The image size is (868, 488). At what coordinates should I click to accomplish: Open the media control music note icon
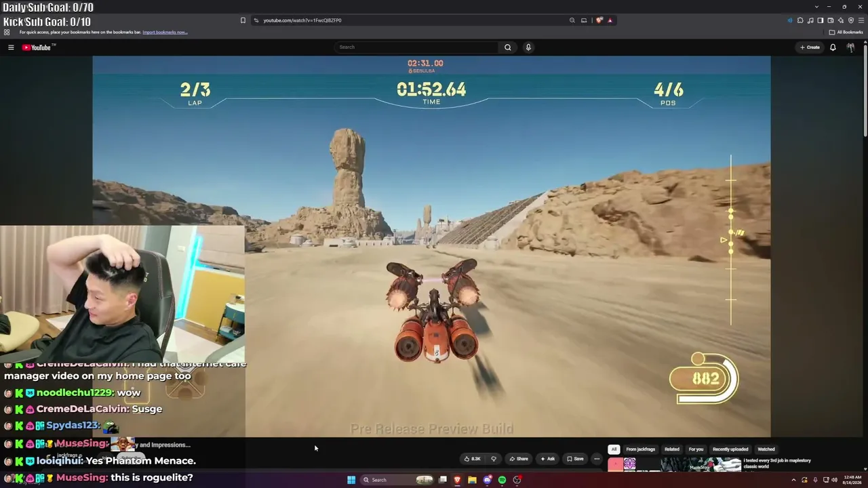pos(810,20)
